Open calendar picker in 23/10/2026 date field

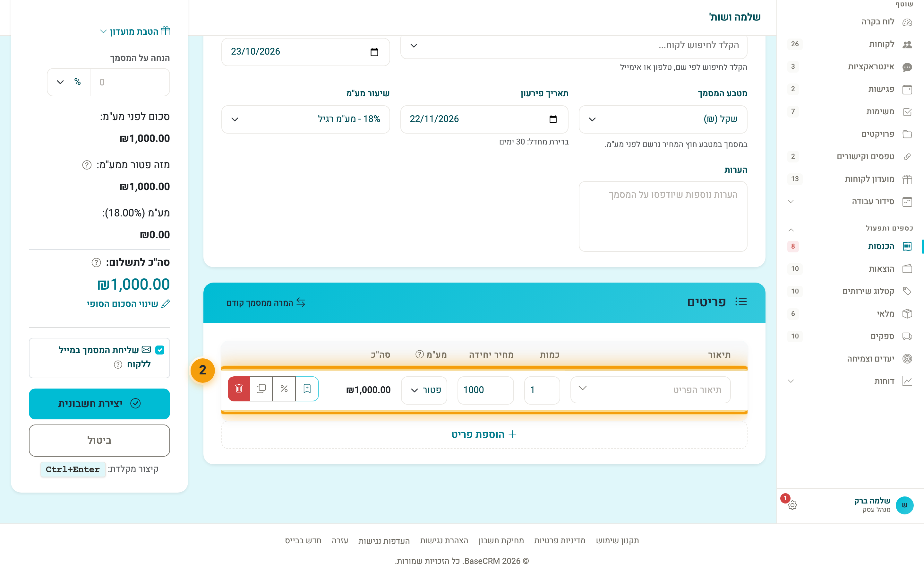pos(374,52)
